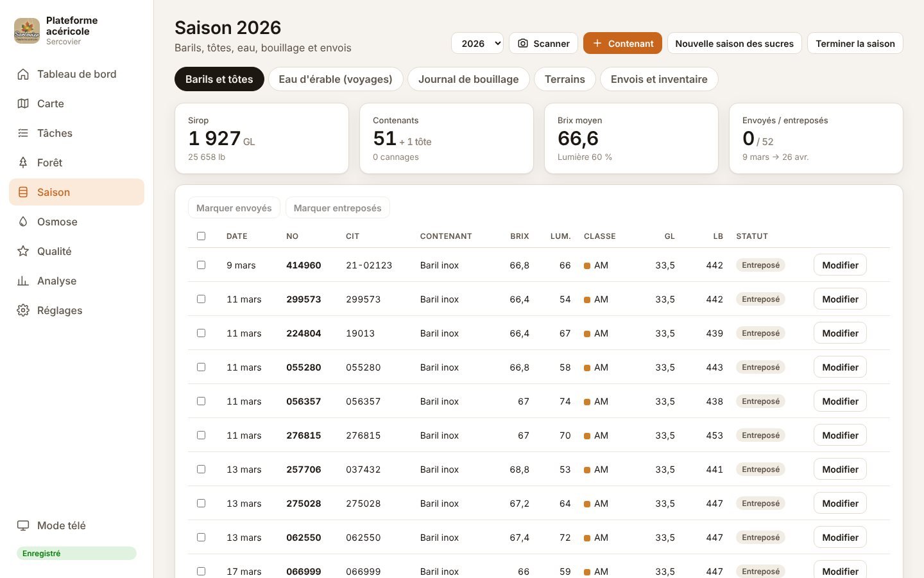Click CIT value 037432
Image resolution: width=924 pixels, height=578 pixels.
(x=363, y=469)
